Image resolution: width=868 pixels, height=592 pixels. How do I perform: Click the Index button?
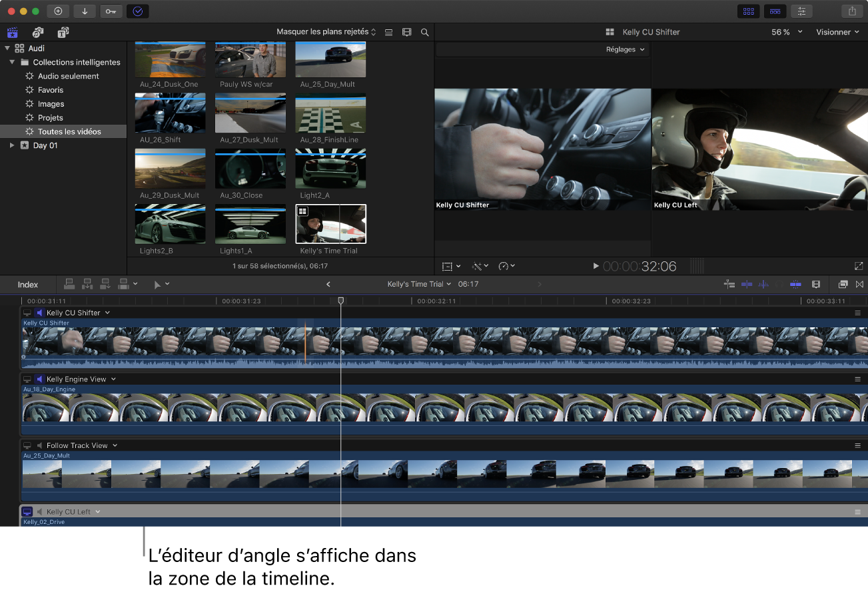click(x=27, y=283)
